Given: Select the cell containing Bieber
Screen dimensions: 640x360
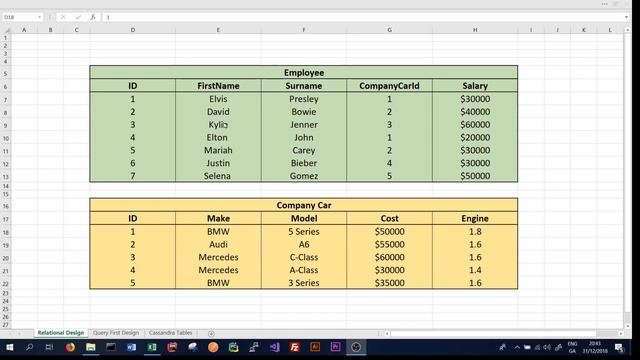Looking at the screenshot, I should [x=304, y=163].
